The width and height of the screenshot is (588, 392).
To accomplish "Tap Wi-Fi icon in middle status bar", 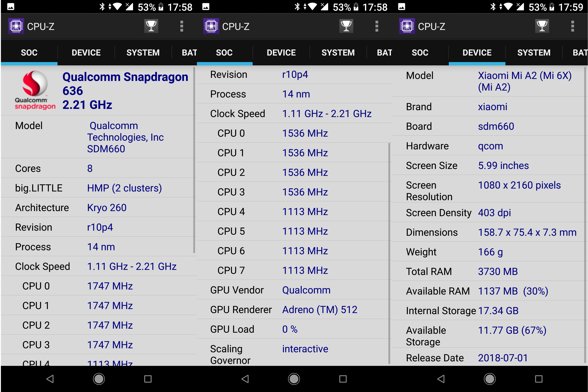I will [312, 7].
